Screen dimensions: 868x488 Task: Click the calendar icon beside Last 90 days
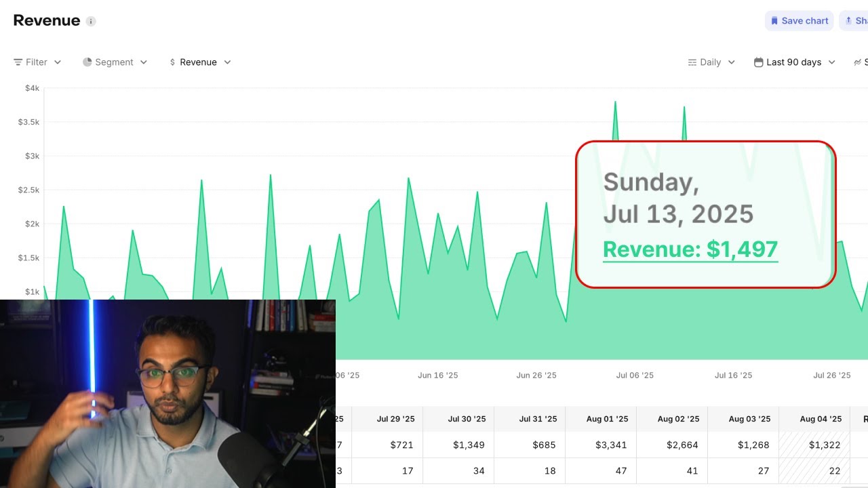(759, 62)
